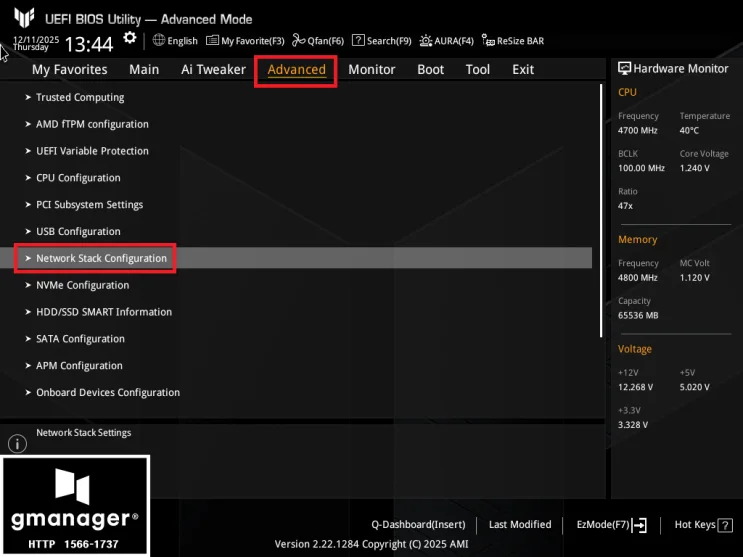The height and width of the screenshot is (557, 743).
Task: Open the settings gear next to the clock
Action: pyautogui.click(x=129, y=38)
